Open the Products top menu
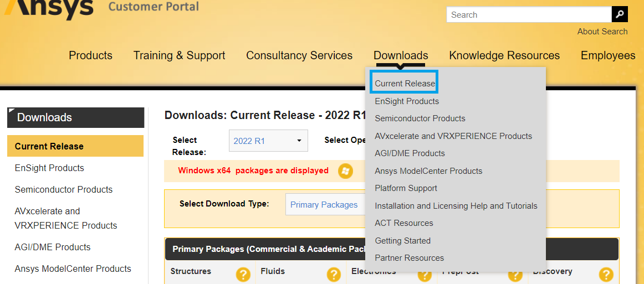The height and width of the screenshot is (284, 644). [x=90, y=55]
